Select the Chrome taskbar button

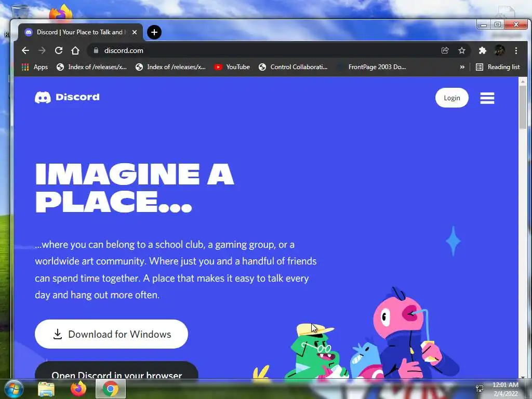click(111, 389)
